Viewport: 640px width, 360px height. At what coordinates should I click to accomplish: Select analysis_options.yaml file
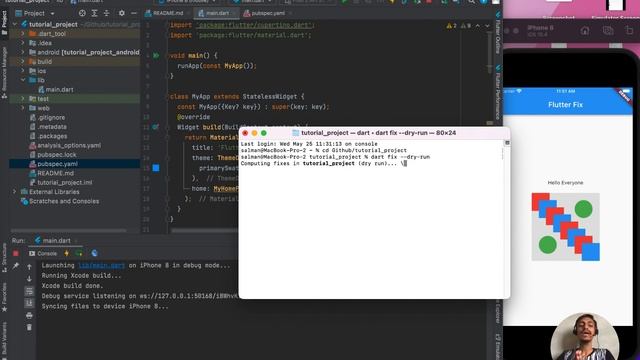click(x=65, y=145)
